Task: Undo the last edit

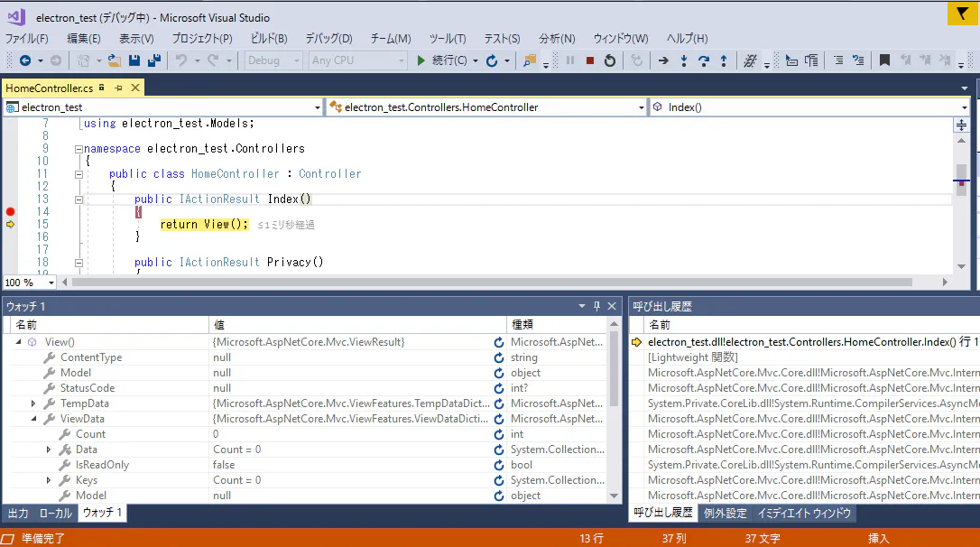Action: pyautogui.click(x=181, y=60)
